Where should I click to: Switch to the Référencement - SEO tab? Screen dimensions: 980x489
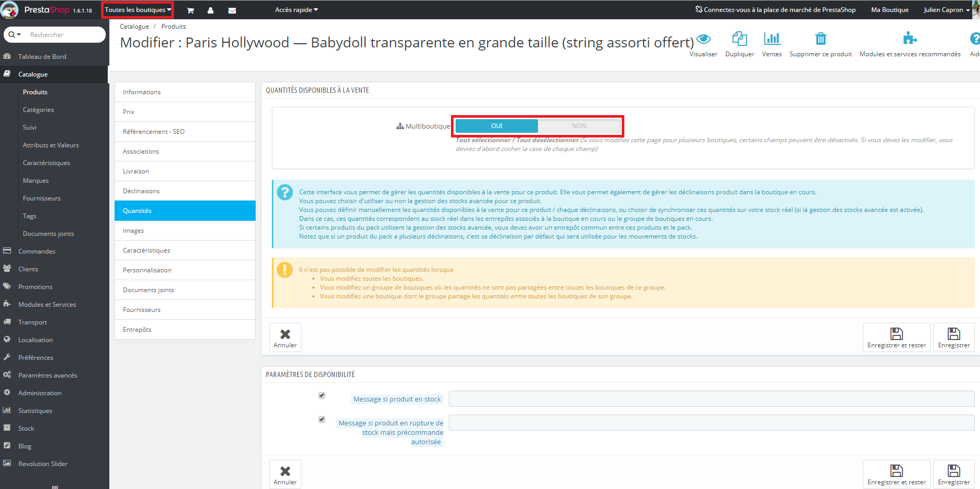pos(185,132)
